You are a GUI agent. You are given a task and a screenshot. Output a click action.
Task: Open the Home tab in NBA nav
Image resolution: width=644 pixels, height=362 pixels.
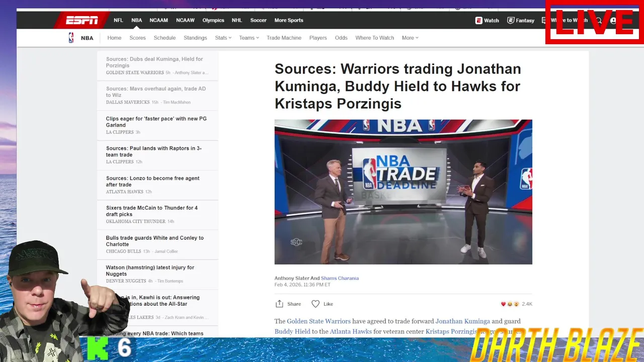pos(114,38)
